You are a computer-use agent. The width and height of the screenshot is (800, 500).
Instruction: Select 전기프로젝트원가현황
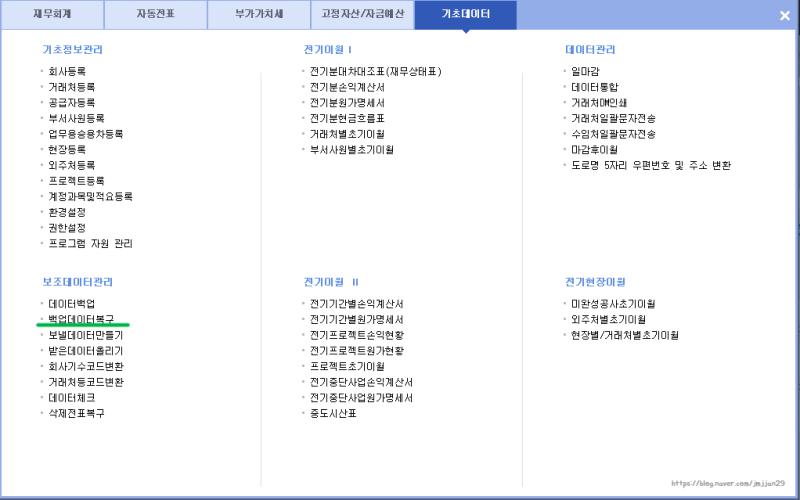pyautogui.click(x=357, y=351)
